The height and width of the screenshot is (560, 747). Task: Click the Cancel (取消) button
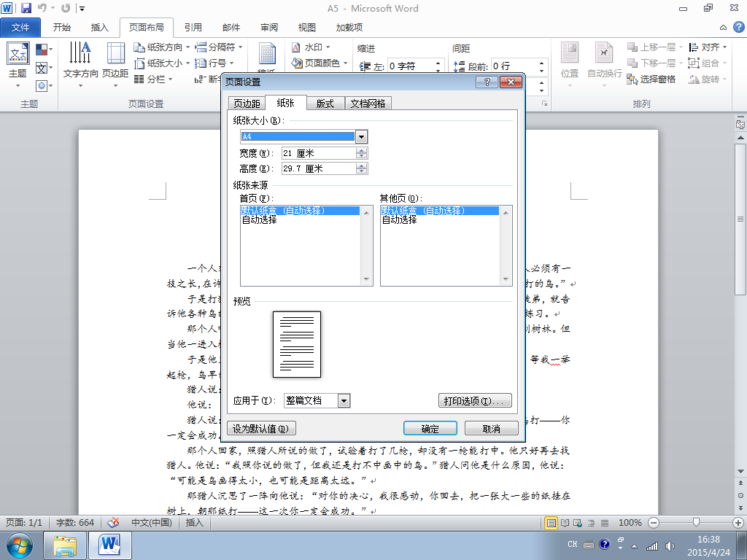(491, 429)
